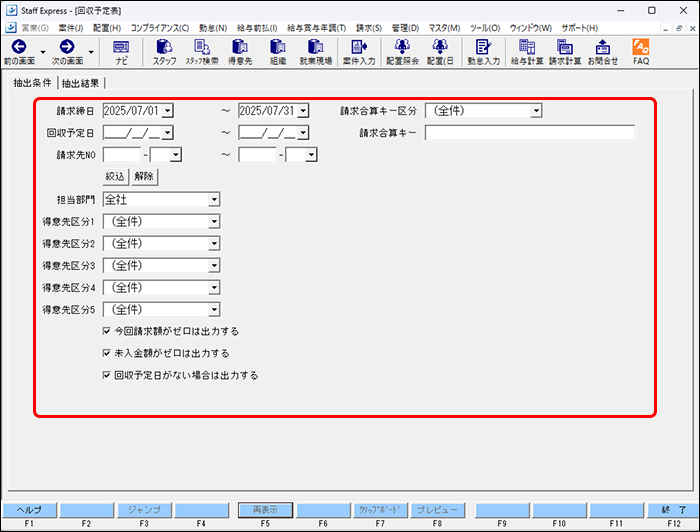Viewport: 700px width, 532px height.
Task: Click the 請求合算キー text field
Action: coord(529,133)
